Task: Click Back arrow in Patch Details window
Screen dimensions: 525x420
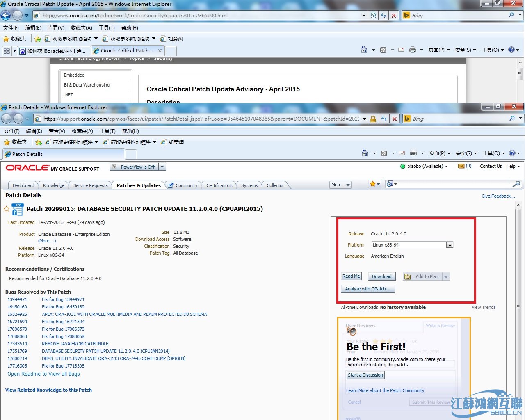Action: 7,119
